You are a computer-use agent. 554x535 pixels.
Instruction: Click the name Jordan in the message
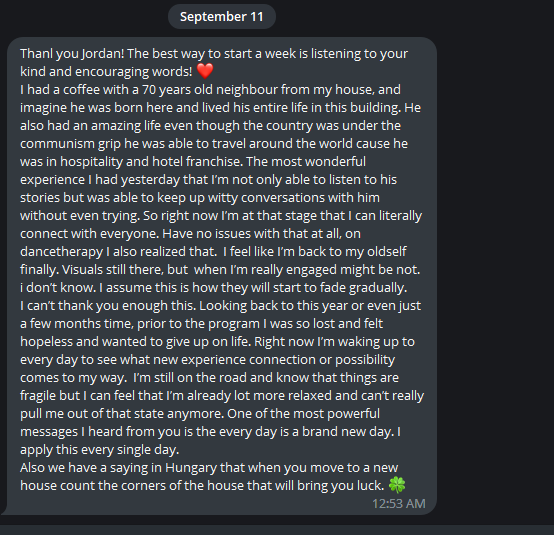[x=103, y=54]
